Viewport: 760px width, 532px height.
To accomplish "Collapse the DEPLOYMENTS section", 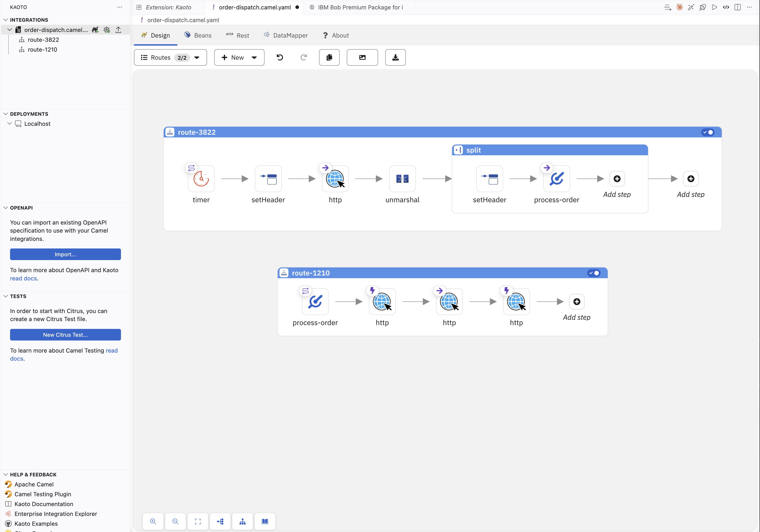I will tap(6, 114).
